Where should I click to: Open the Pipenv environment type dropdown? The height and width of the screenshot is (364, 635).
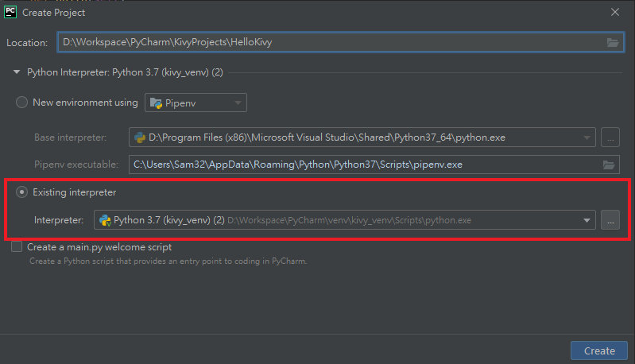point(196,103)
